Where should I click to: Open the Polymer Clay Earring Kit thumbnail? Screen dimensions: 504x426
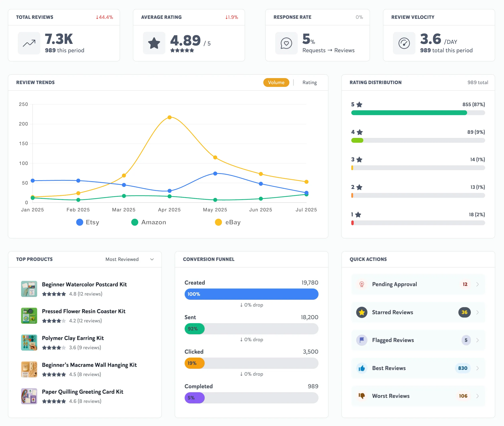(x=29, y=343)
